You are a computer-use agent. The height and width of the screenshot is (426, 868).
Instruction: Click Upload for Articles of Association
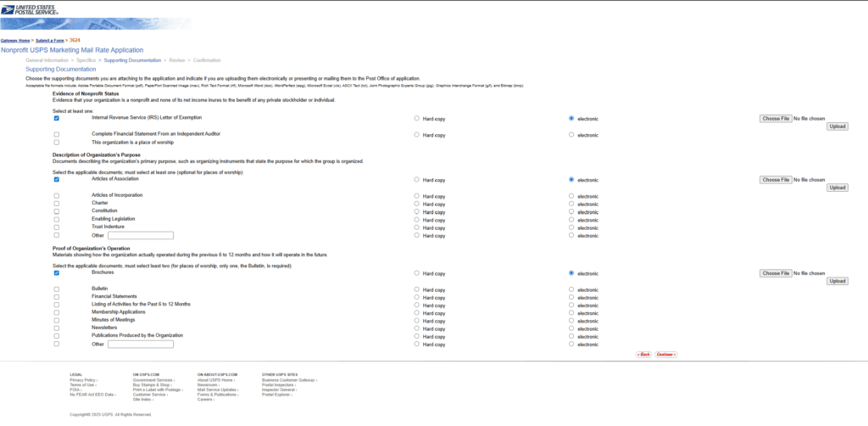click(837, 188)
